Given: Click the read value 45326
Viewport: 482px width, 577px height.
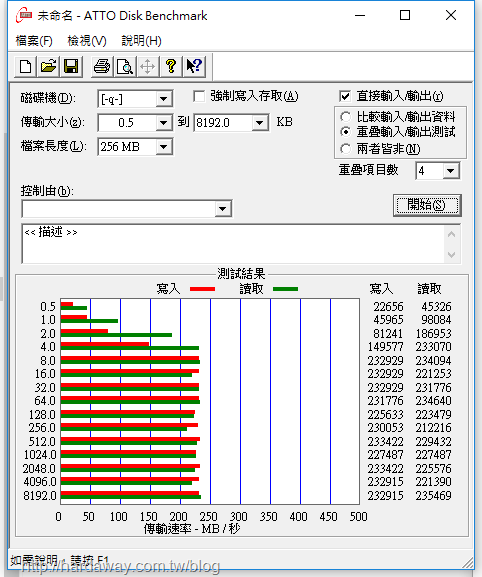Looking at the screenshot, I should click(436, 307).
